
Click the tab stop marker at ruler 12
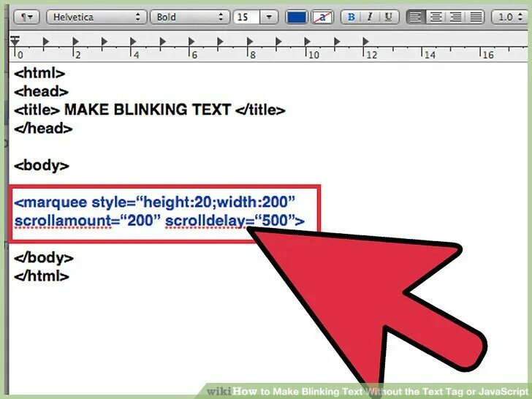click(x=365, y=42)
